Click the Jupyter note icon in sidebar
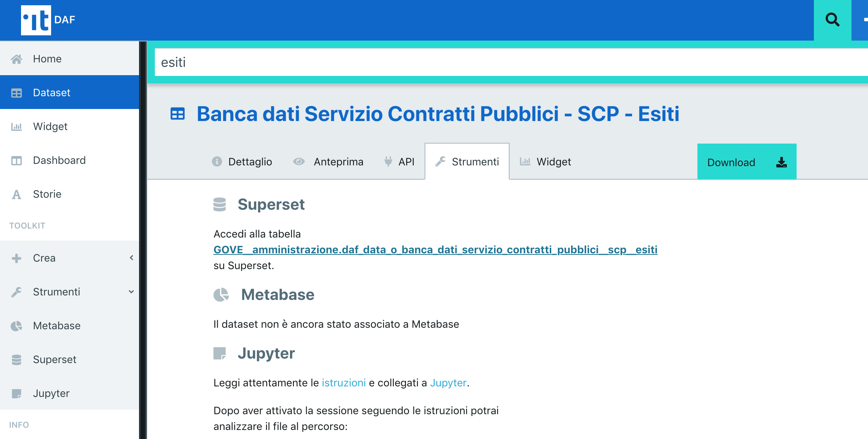This screenshot has height=439, width=868. coord(17,394)
